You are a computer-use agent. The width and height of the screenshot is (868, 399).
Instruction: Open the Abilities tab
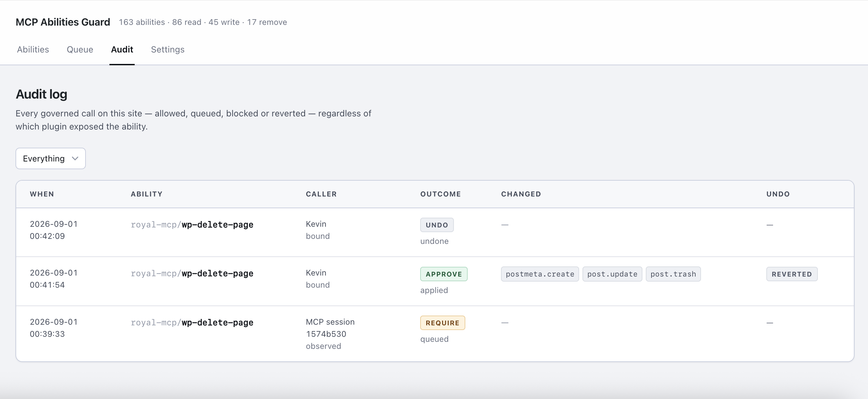tap(33, 49)
